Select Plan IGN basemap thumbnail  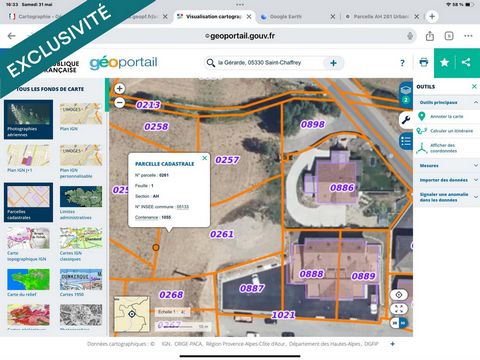[81, 117]
